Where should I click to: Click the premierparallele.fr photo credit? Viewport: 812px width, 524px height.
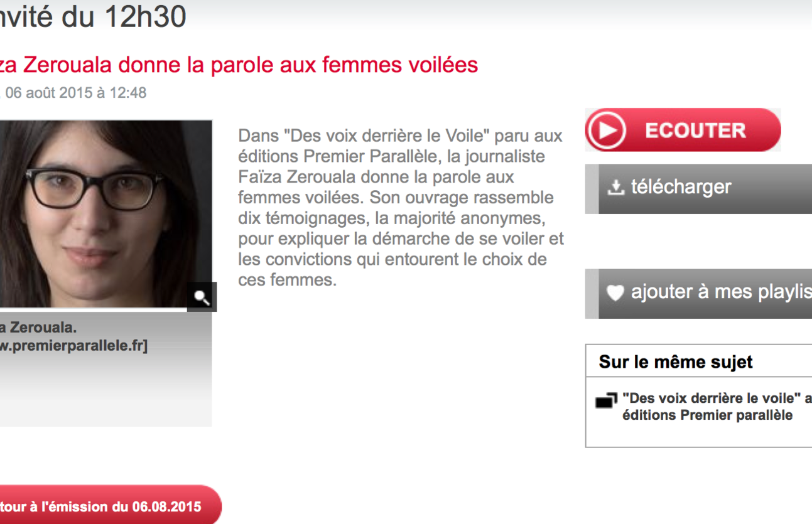click(x=73, y=346)
